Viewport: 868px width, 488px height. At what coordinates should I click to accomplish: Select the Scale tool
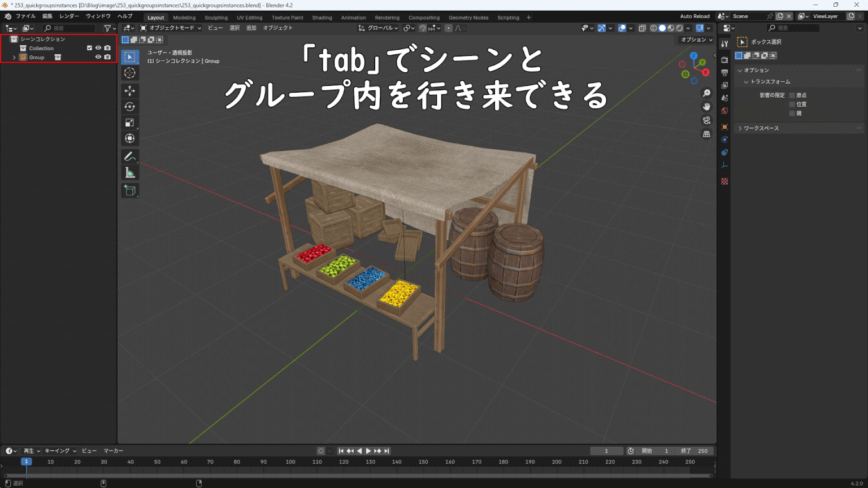click(130, 122)
